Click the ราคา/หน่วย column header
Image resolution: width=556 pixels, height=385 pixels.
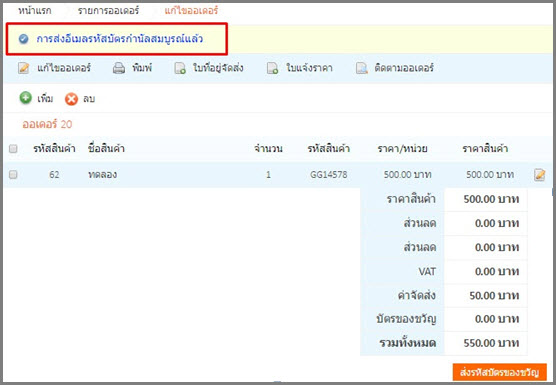402,149
